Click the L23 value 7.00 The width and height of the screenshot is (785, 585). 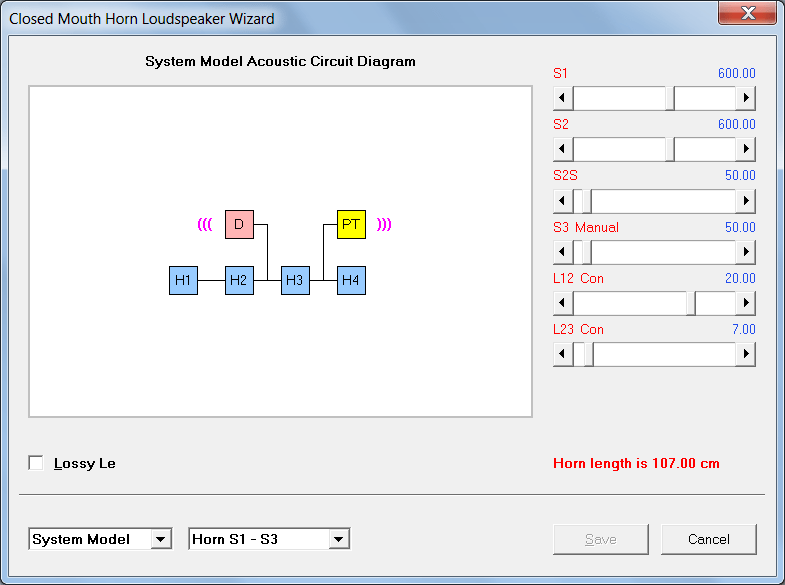tap(743, 329)
